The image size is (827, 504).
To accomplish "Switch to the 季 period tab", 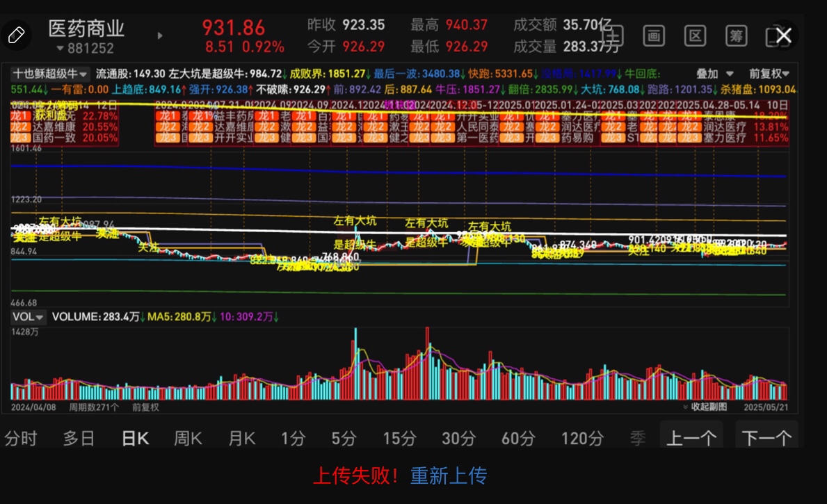I will click(638, 438).
